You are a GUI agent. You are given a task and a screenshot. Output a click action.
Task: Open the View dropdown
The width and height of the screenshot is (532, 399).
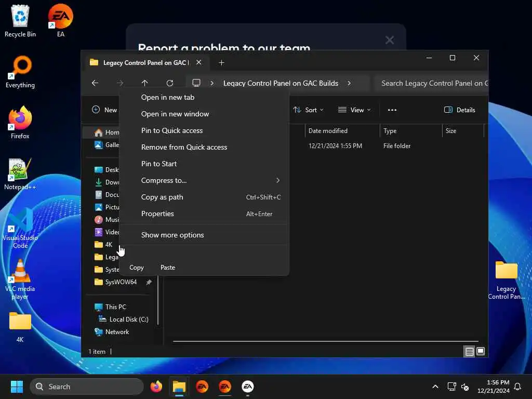coord(354,110)
